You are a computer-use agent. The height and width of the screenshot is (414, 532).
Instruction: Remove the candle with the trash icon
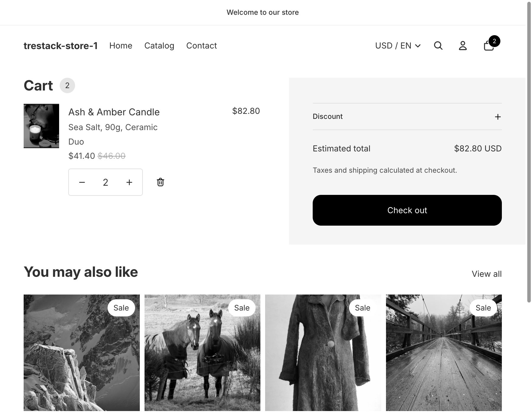click(160, 182)
